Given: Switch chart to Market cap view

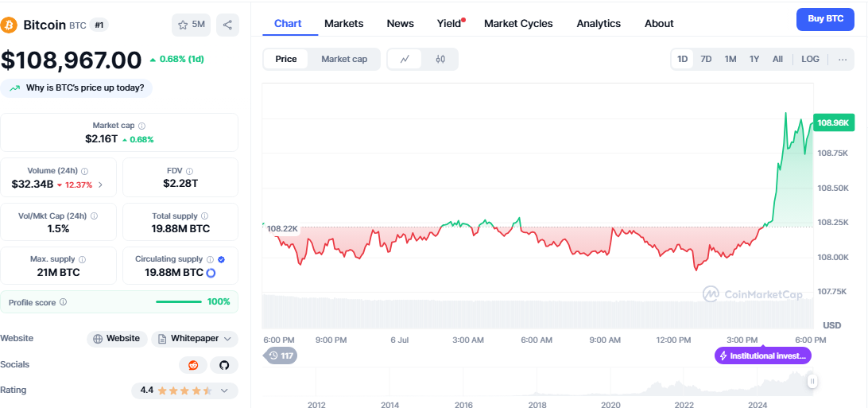Looking at the screenshot, I should pyautogui.click(x=344, y=59).
